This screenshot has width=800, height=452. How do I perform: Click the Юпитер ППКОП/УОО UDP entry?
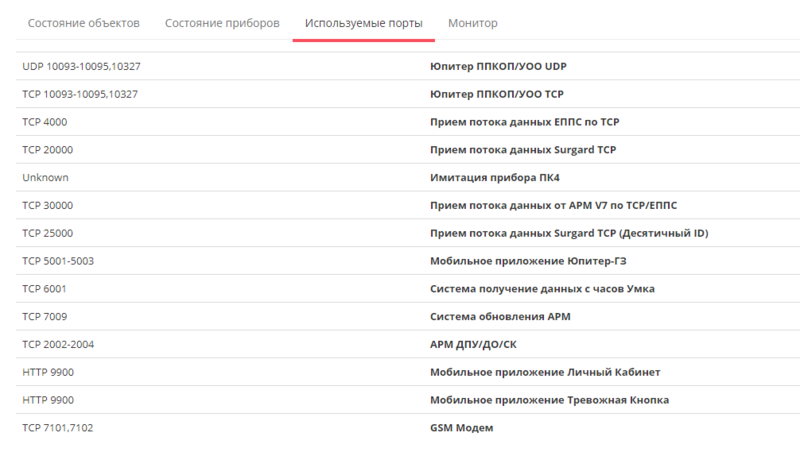click(498, 66)
